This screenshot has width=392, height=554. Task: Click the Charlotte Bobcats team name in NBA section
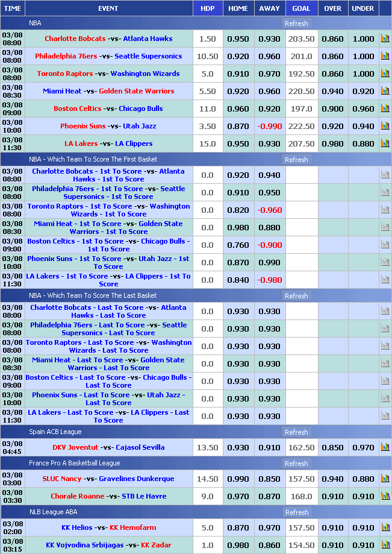pos(75,39)
